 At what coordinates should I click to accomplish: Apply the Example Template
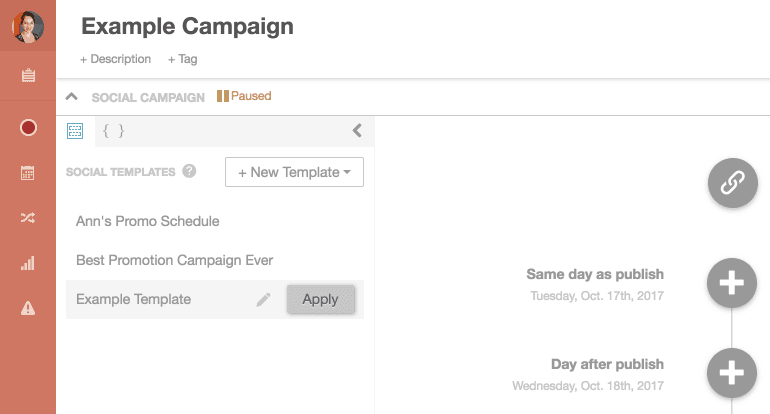tap(320, 299)
